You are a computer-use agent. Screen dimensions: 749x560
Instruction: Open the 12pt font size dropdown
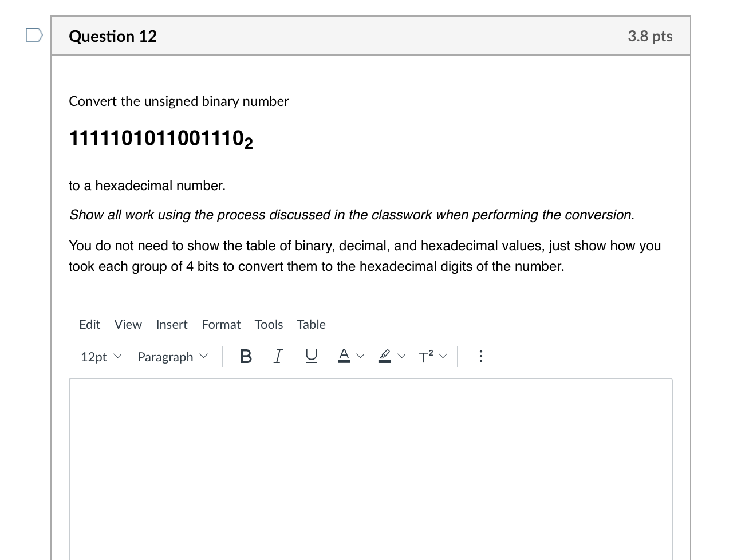tap(100, 356)
